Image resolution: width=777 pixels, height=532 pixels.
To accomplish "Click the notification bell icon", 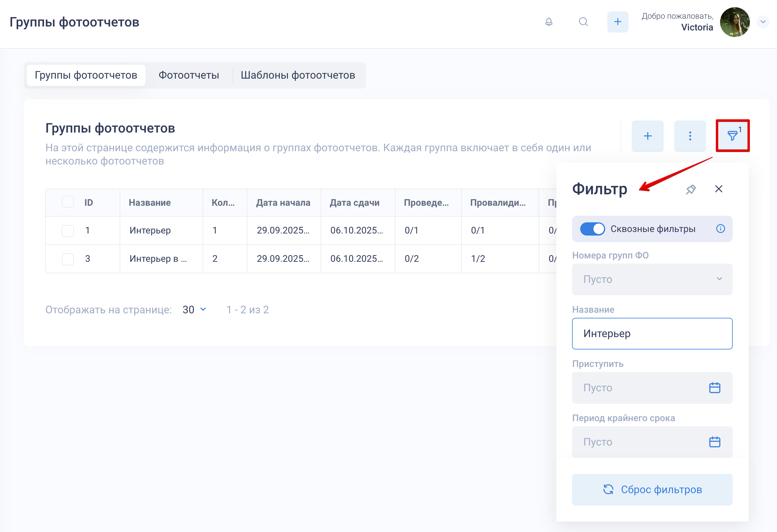I will coord(549,22).
